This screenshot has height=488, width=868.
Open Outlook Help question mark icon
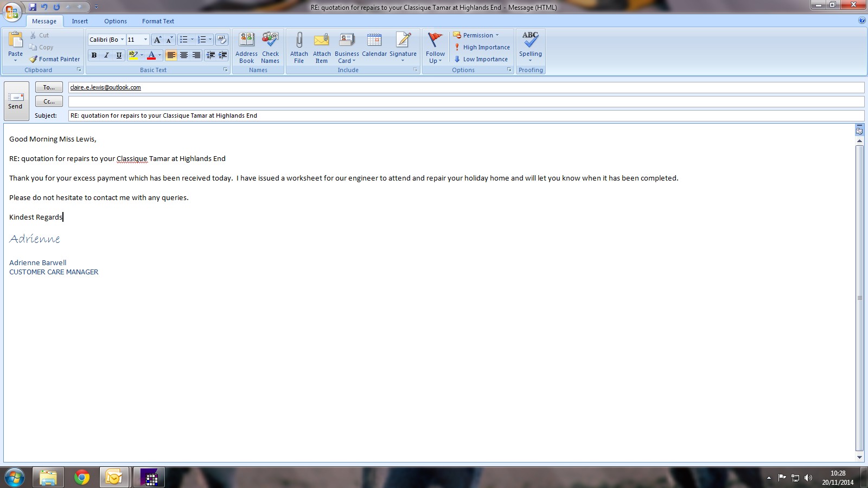tap(862, 21)
